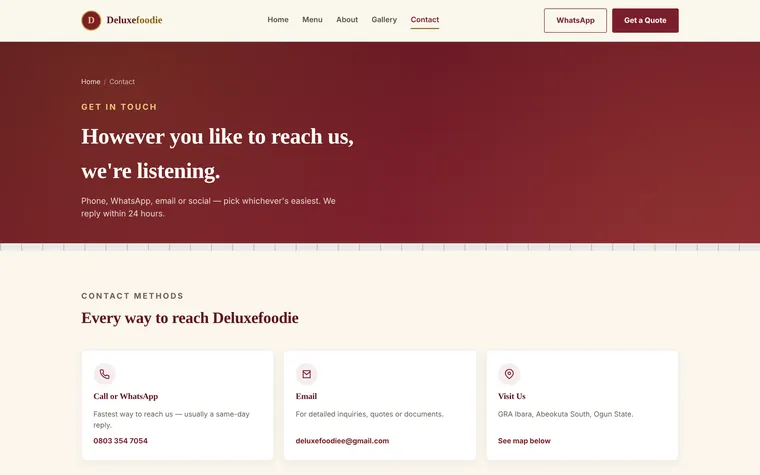The width and height of the screenshot is (760, 475).
Task: Click the envelope icon in Email card
Action: [307, 374]
